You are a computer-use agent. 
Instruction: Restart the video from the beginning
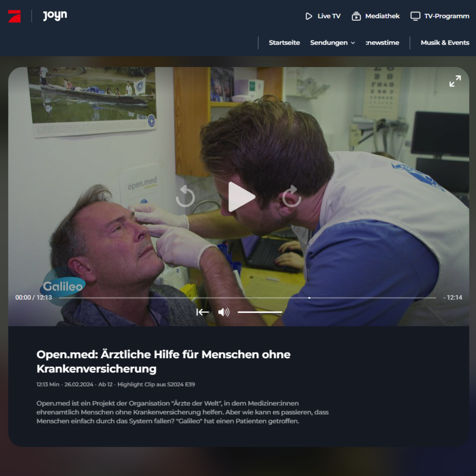click(202, 312)
